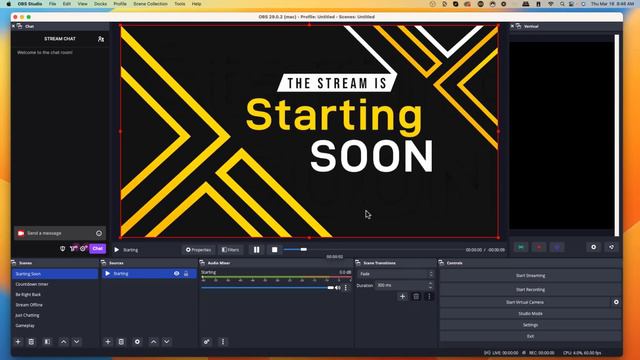Open Settings from Controls panel
Image resolution: width=640 pixels, height=360 pixels.
click(x=530, y=325)
